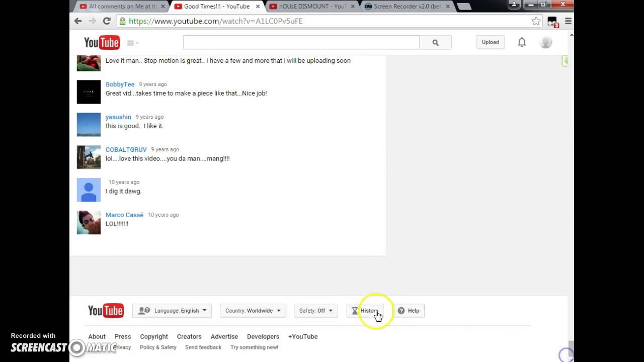Click comment text 'LOL!!!!!!!'
The image size is (644, 362).
[117, 224]
